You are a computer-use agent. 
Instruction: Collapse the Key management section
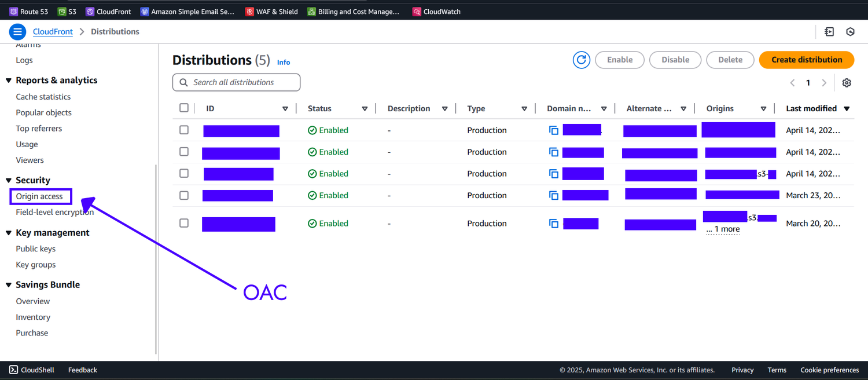[x=9, y=233]
